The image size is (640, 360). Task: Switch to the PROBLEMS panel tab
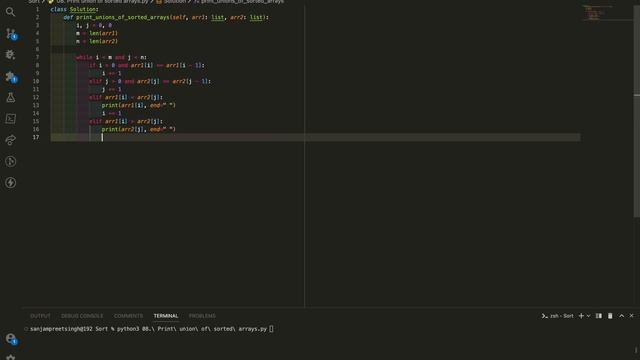coord(202,316)
